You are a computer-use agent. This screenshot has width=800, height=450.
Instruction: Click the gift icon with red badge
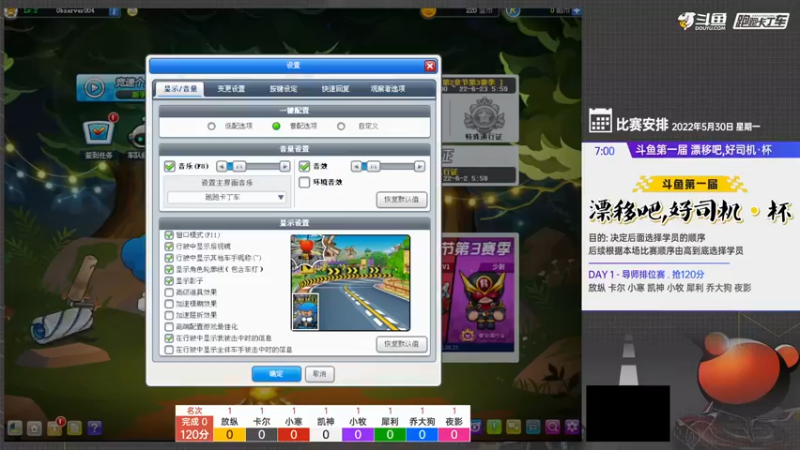tap(55, 427)
